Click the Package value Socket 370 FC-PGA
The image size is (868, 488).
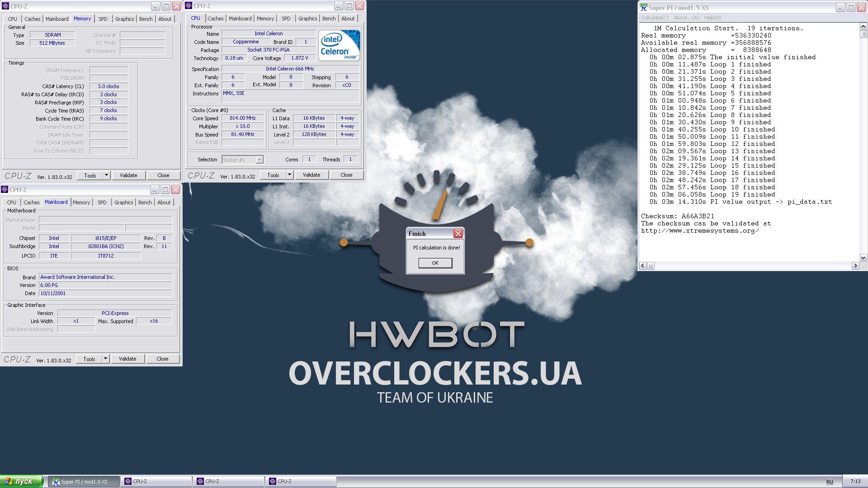269,50
